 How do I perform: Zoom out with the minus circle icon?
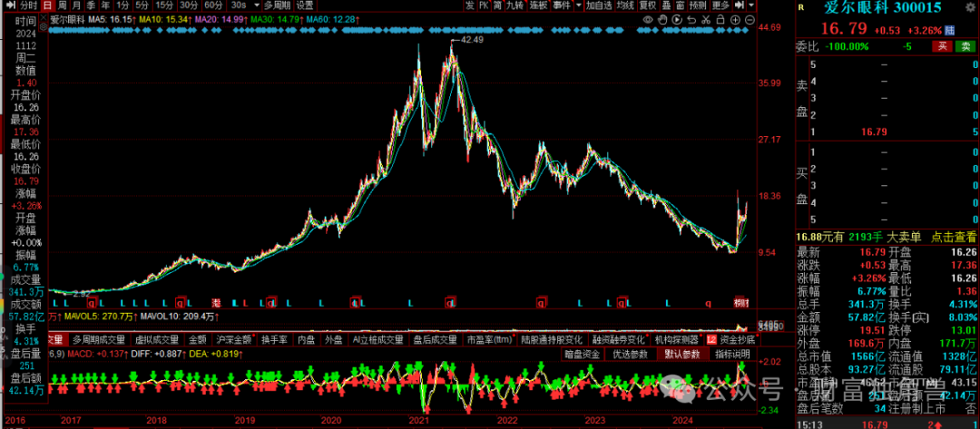pyautogui.click(x=750, y=20)
